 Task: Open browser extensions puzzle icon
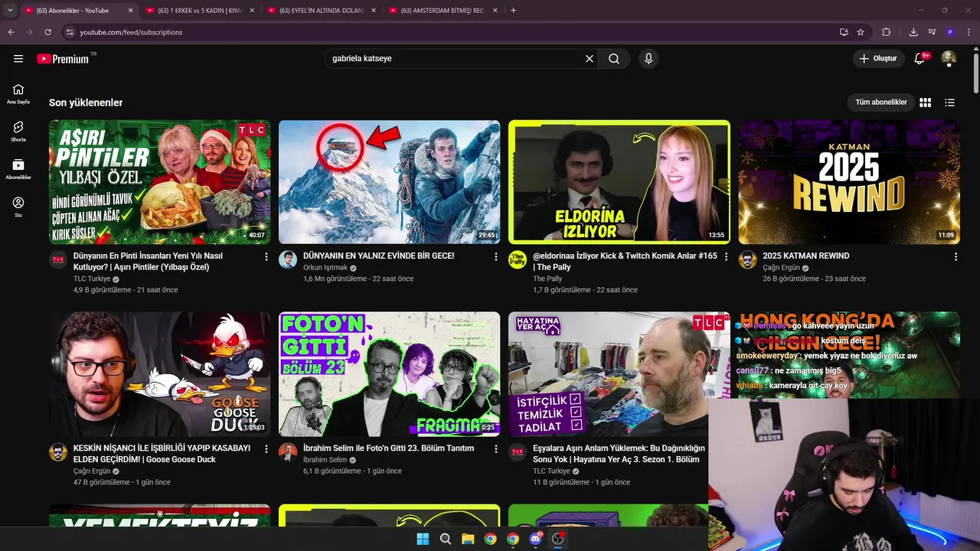(887, 32)
